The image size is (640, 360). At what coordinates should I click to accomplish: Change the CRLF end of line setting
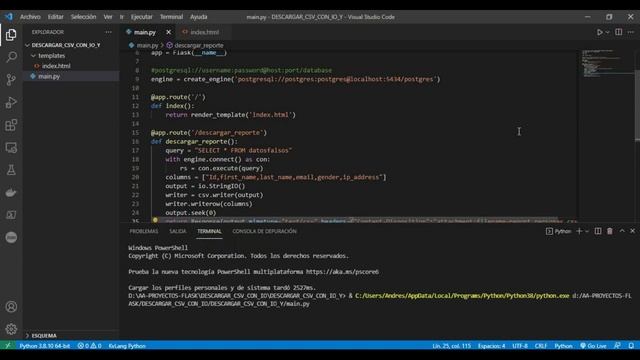click(541, 346)
